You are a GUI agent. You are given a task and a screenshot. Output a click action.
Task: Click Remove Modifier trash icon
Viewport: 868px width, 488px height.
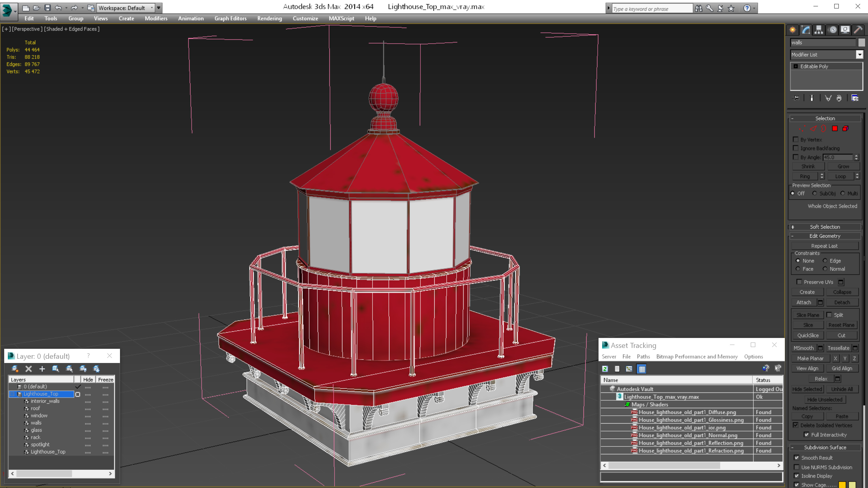(839, 98)
